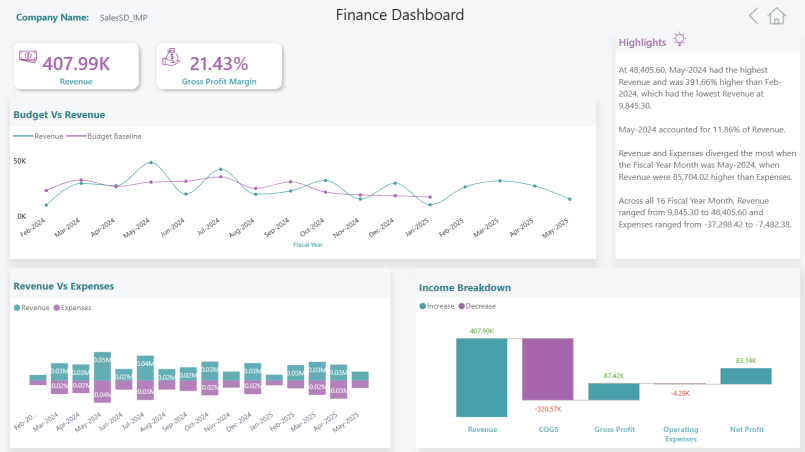Viewport: 805px width, 452px height.
Task: Click Decrease legend entry in Income Breakdown
Action: (477, 306)
